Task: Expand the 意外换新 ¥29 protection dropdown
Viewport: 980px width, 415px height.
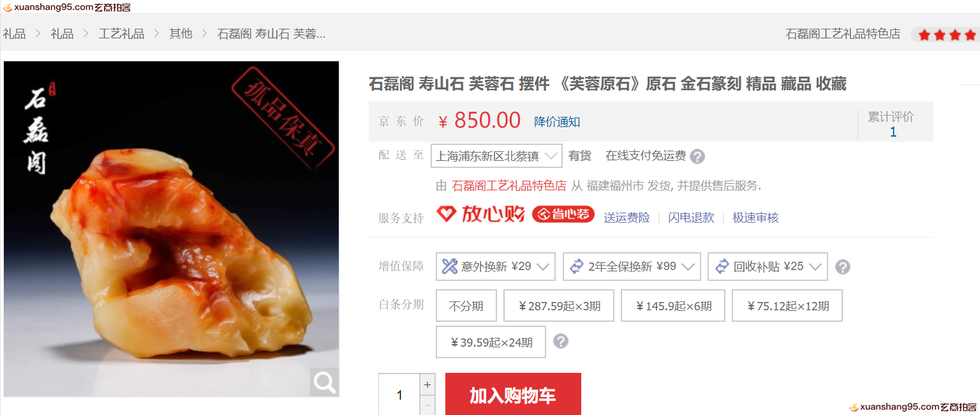Action: click(x=496, y=267)
